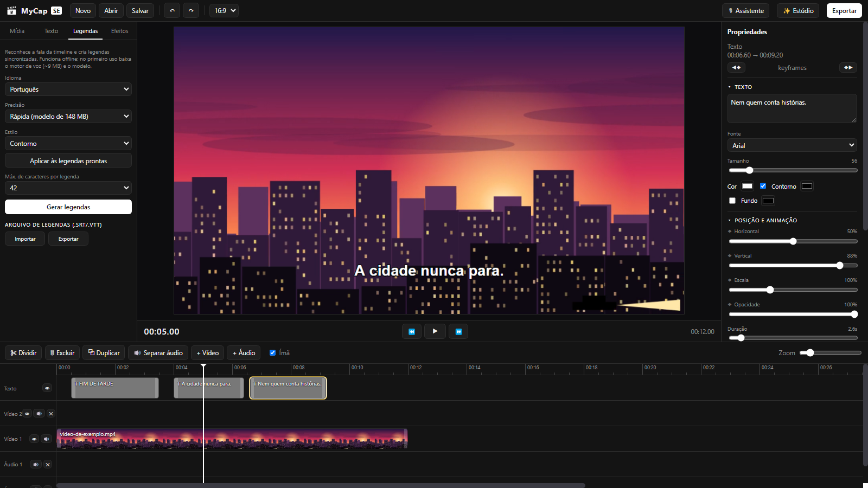Remove the Vídeo 2 track
The height and width of the screenshot is (488, 868).
click(51, 414)
